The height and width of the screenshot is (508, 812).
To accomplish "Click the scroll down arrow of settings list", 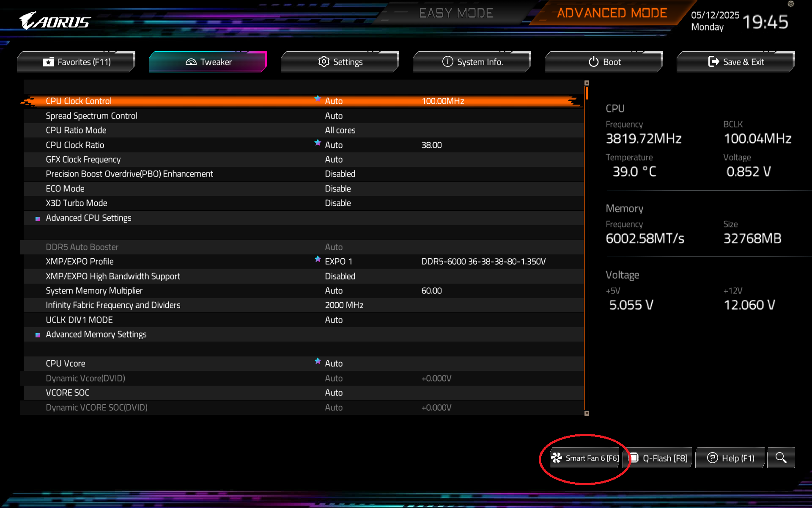I will 587,413.
